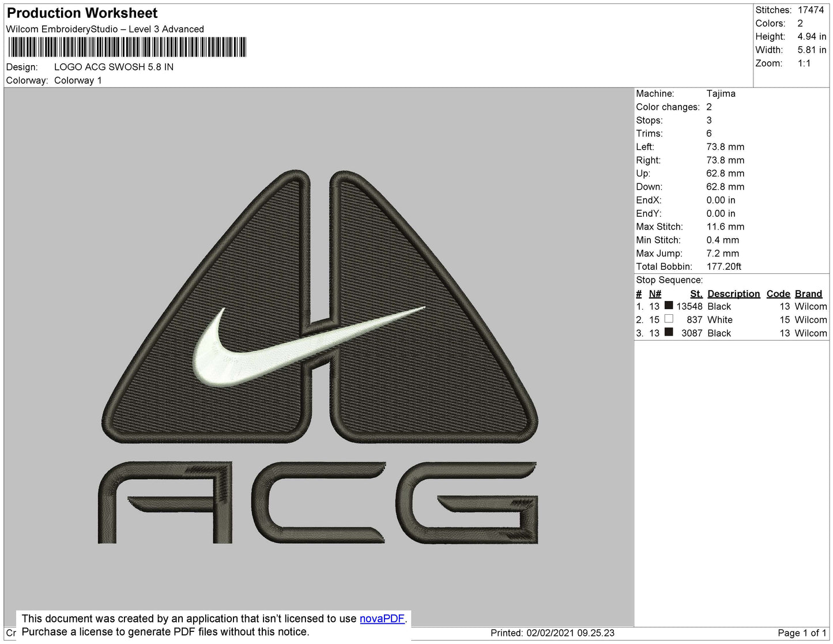This screenshot has width=833, height=644.
Task: Click the barcode under the title
Action: coord(127,47)
